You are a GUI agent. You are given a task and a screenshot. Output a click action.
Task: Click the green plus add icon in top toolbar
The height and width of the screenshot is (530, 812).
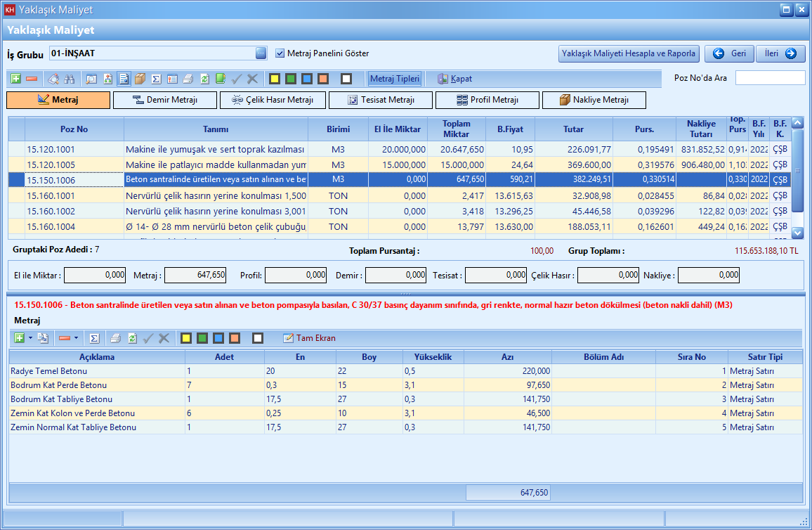click(16, 79)
